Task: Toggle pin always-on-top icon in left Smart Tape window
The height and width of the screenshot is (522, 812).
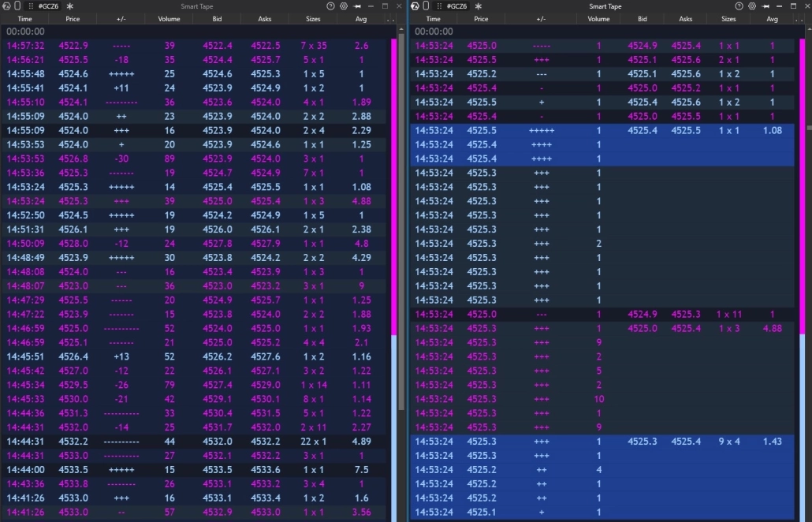Action: 357,6
